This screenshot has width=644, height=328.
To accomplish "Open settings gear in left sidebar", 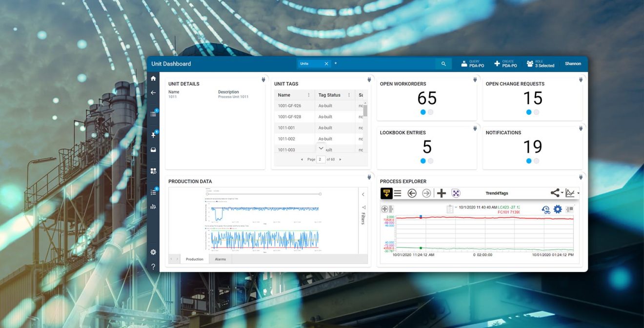I will 153,252.
